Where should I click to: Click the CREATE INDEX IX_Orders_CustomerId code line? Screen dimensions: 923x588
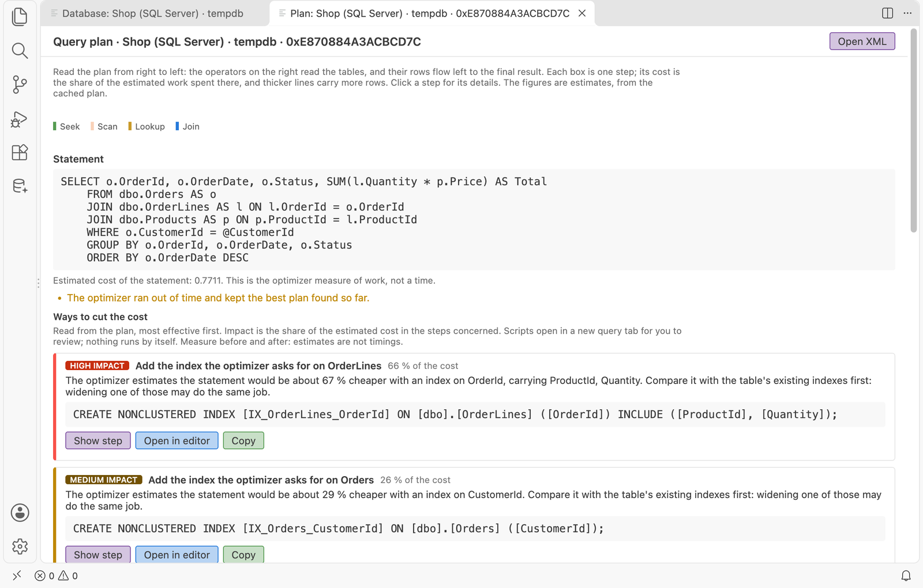(x=475, y=529)
